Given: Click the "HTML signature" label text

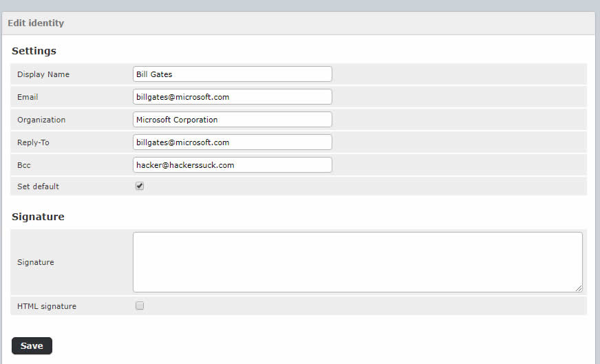Looking at the screenshot, I should tap(47, 306).
